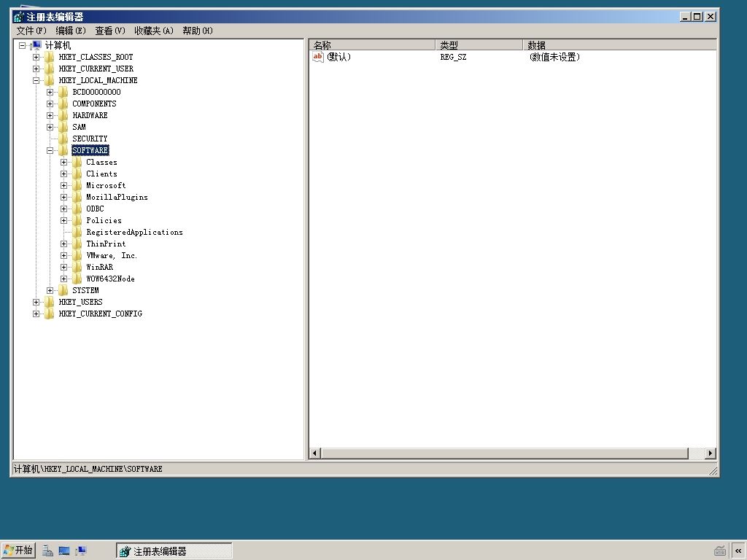This screenshot has width=747, height=560.
Task: Open the 编辑(E) menu
Action: point(71,31)
